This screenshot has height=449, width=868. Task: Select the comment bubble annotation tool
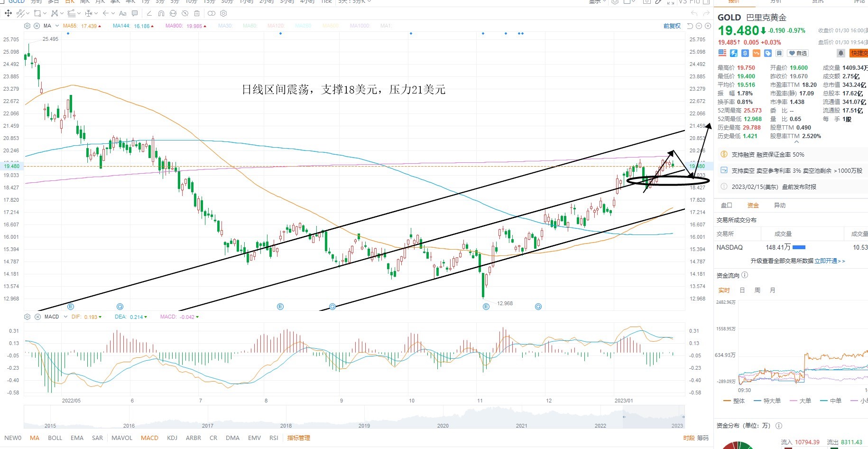[135, 13]
